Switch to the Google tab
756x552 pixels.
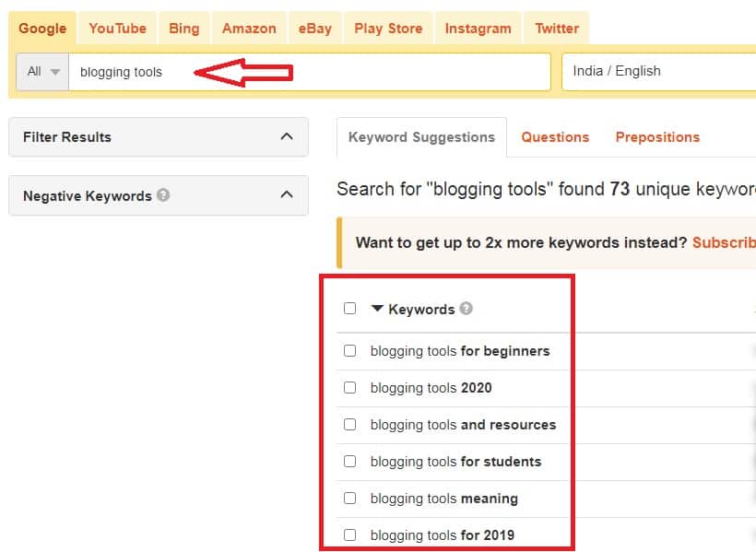coord(42,29)
